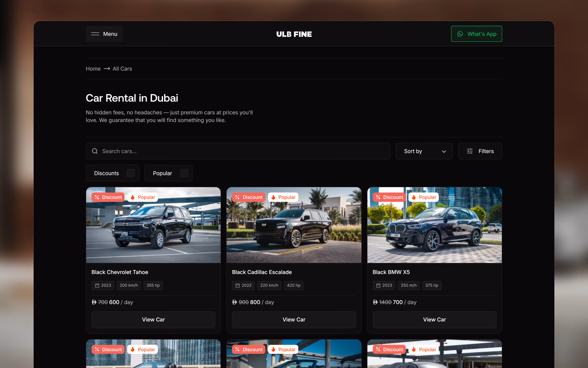Click the Discount badge on Cadillac Escalade
588x368 pixels.
click(x=249, y=197)
